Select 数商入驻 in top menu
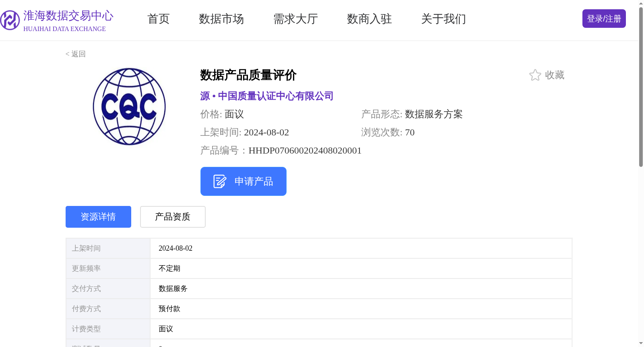Screen dimensions: 644x347 pyautogui.click(x=369, y=19)
